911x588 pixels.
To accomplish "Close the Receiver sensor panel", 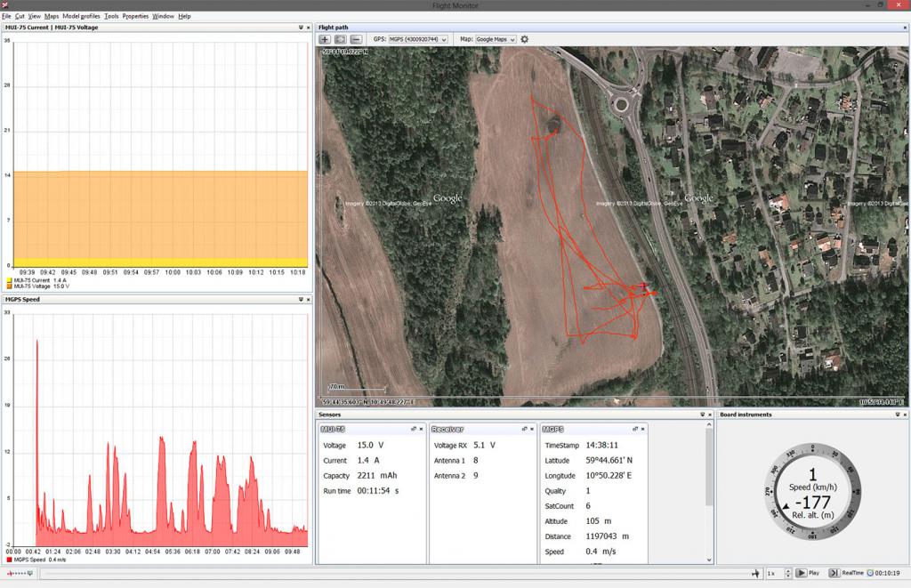I will tap(533, 430).
